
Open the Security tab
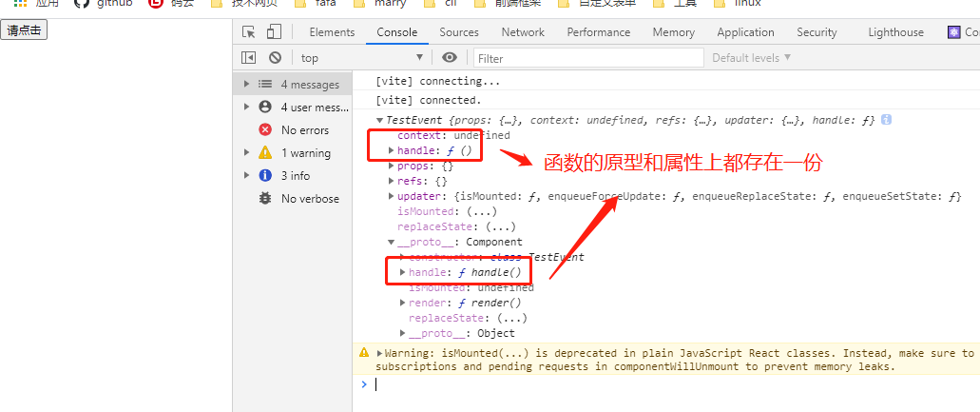pyautogui.click(x=817, y=32)
